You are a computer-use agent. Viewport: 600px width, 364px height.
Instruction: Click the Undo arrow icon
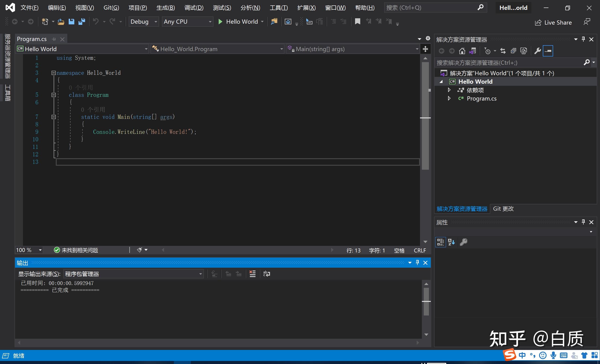point(96,22)
